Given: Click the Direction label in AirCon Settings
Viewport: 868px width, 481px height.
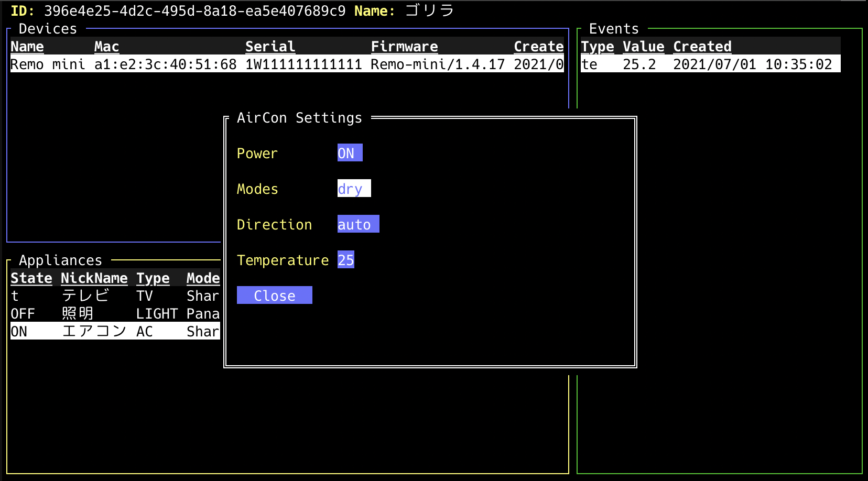Looking at the screenshot, I should pos(274,224).
